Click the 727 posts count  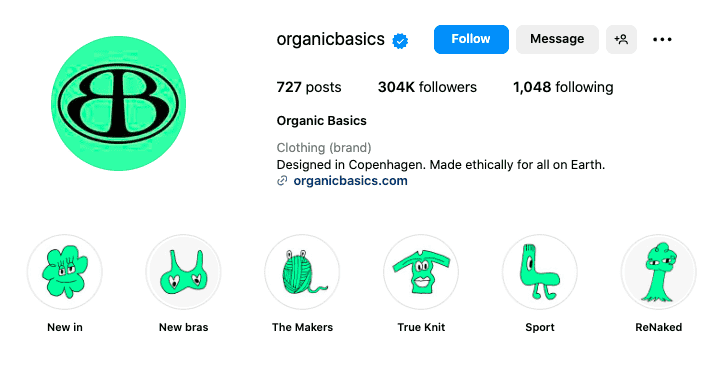pyautogui.click(x=309, y=87)
